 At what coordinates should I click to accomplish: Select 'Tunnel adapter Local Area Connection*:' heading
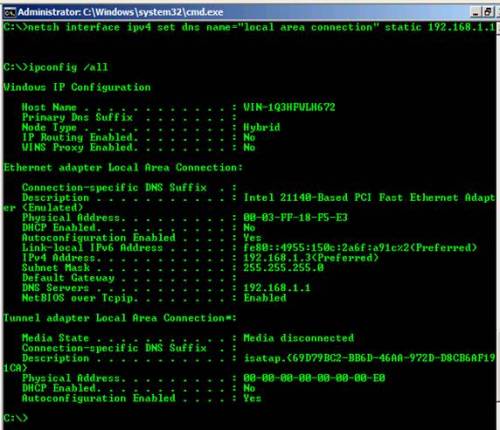coord(120,318)
